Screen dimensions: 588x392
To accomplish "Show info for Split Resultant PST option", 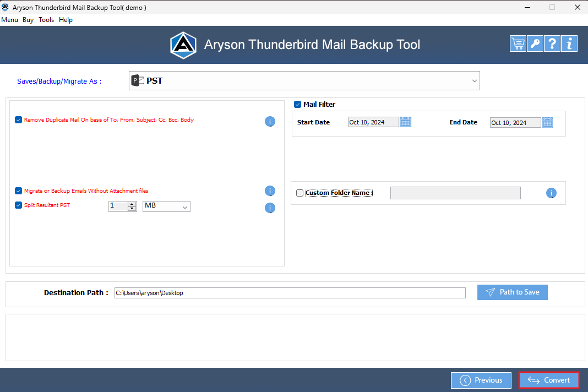I will 270,208.
